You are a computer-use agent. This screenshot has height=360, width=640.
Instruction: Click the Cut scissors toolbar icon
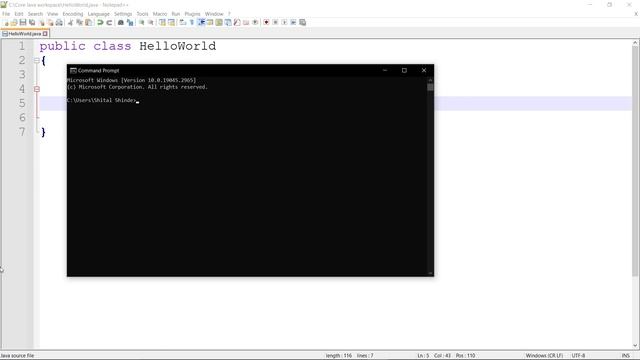pos(71,22)
